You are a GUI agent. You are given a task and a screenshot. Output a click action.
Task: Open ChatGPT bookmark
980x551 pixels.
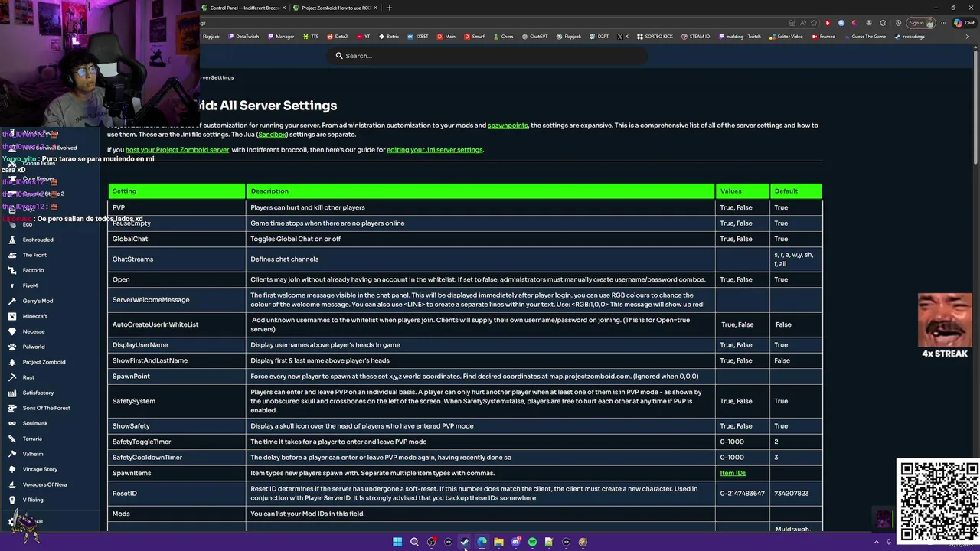pyautogui.click(x=534, y=37)
